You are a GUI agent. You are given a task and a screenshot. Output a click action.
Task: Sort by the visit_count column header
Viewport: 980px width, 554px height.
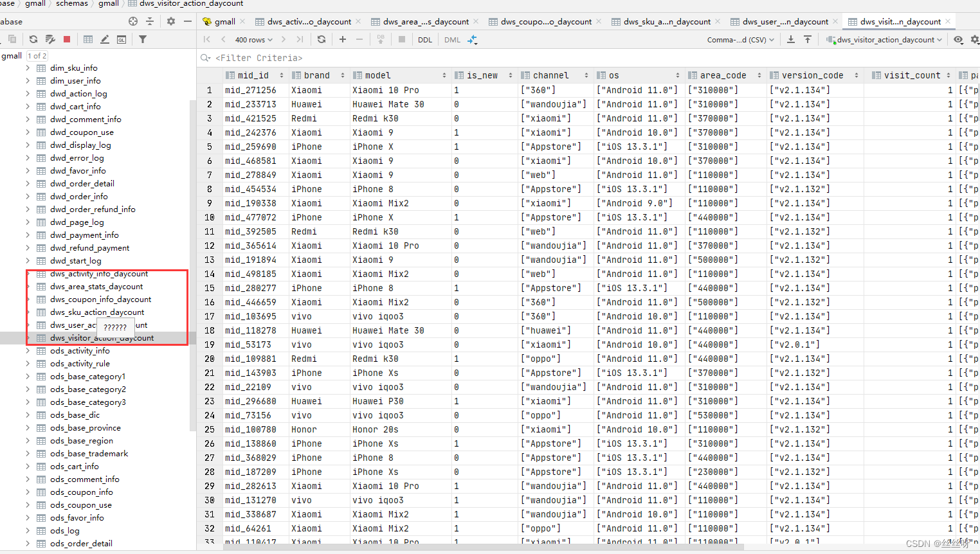click(x=911, y=75)
